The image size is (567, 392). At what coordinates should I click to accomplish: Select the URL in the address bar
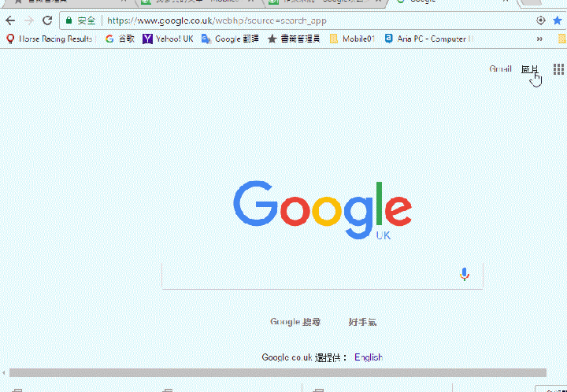point(217,20)
